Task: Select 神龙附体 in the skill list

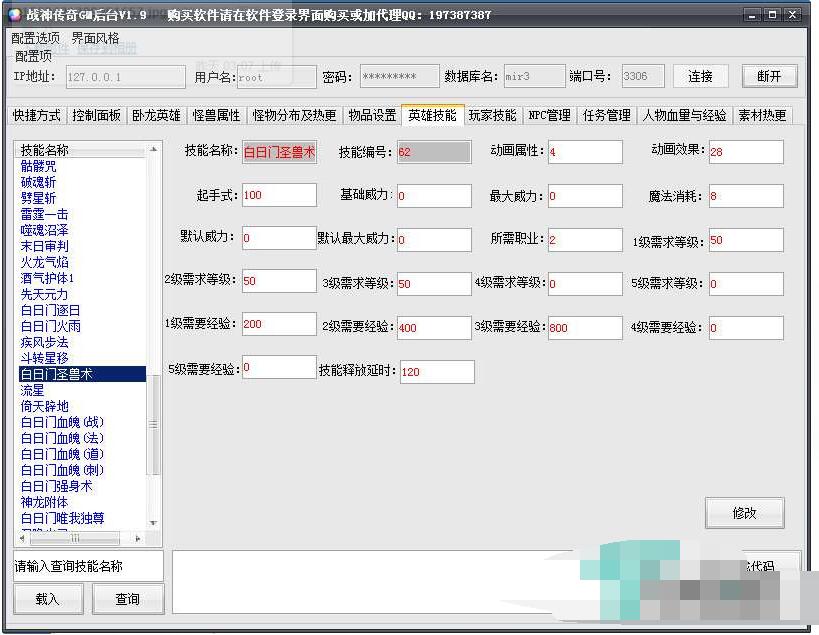Action: pyautogui.click(x=44, y=502)
